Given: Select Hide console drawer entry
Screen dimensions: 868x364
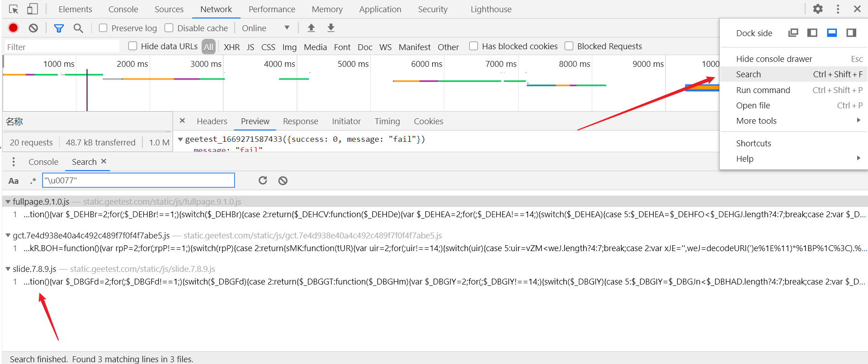Looking at the screenshot, I should (x=793, y=59).
